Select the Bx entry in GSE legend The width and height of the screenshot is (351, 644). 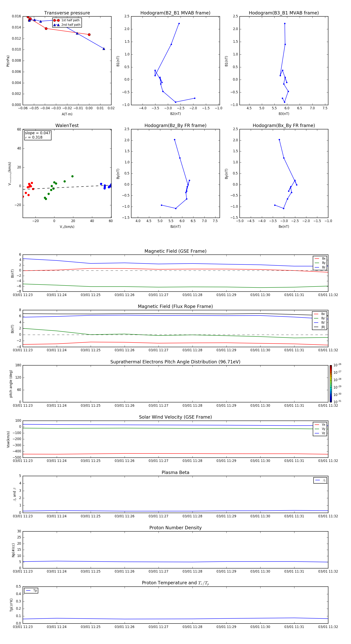[x=320, y=259]
